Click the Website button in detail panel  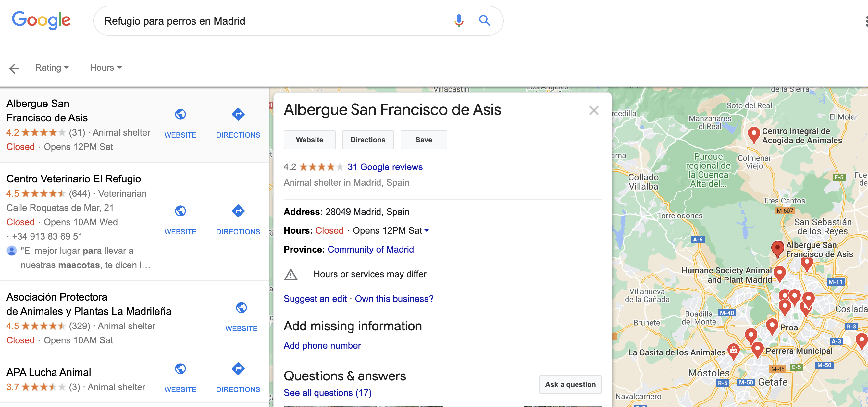[x=309, y=140]
